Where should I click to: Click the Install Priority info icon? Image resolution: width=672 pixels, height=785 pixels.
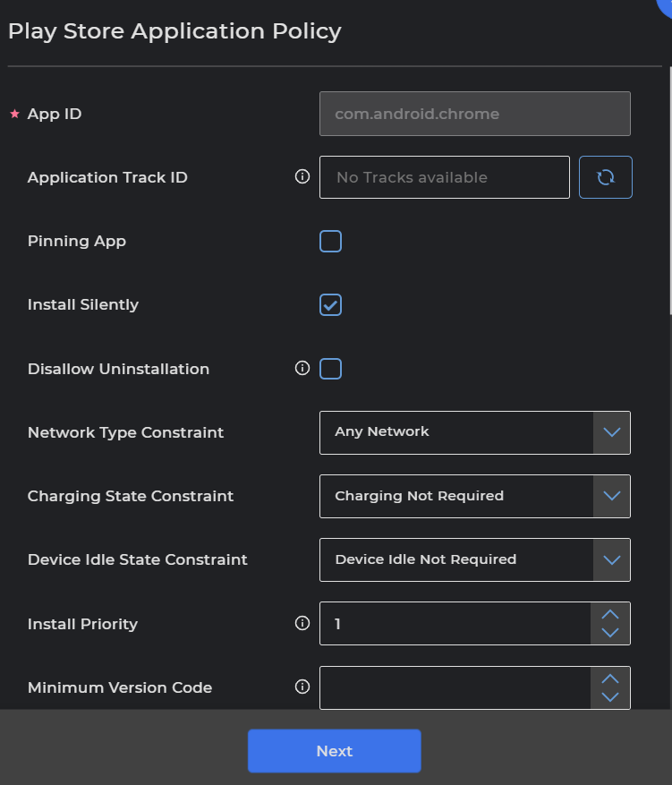[302, 623]
